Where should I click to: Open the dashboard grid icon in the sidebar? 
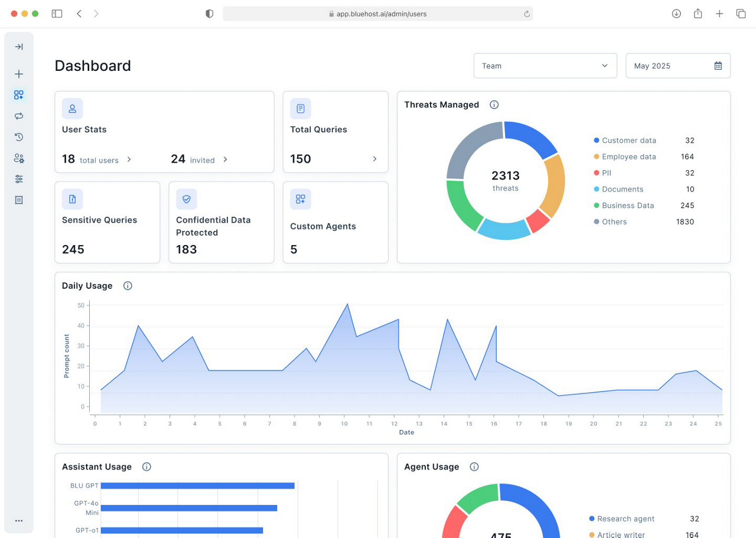19,95
